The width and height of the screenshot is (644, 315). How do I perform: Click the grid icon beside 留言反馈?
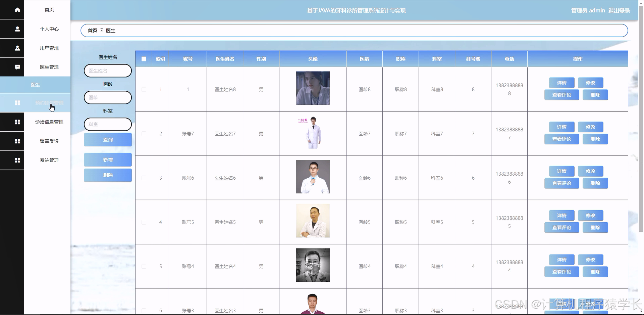(x=17, y=141)
